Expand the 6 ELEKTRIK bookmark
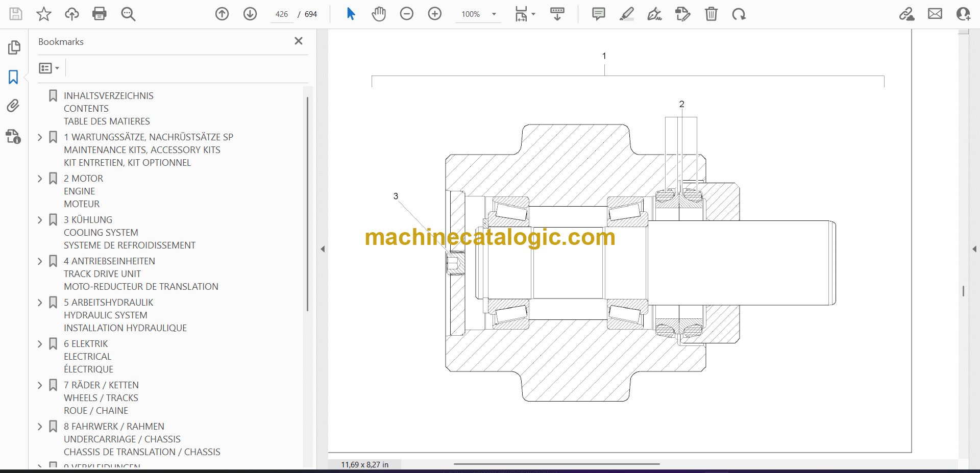Viewport: 980px width, 473px height. point(40,344)
